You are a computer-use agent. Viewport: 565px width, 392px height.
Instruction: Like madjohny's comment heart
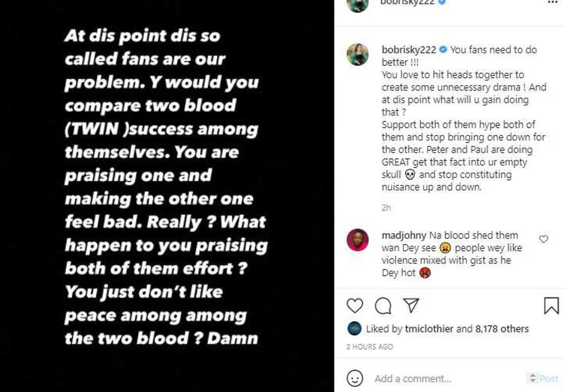[x=544, y=239]
